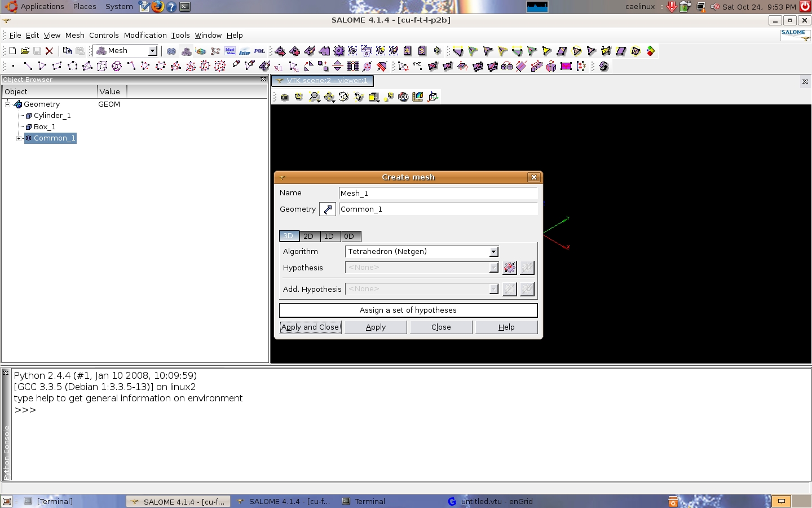Viewport: 812px width, 508px height.
Task: Click the red X close study icon
Action: click(x=50, y=51)
